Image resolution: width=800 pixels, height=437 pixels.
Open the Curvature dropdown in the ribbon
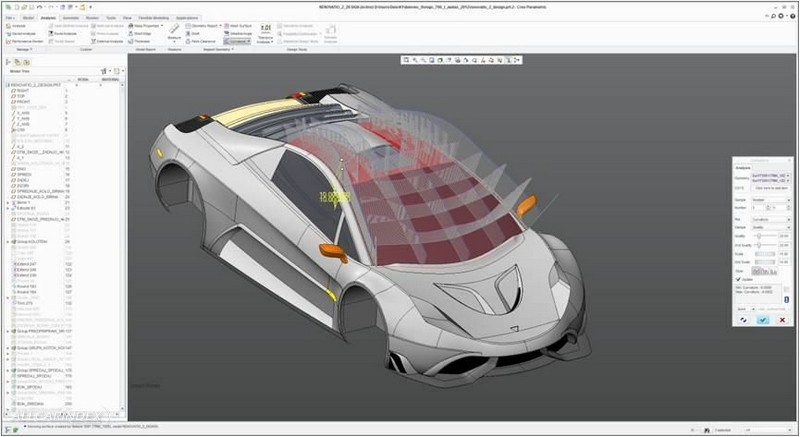coord(238,41)
